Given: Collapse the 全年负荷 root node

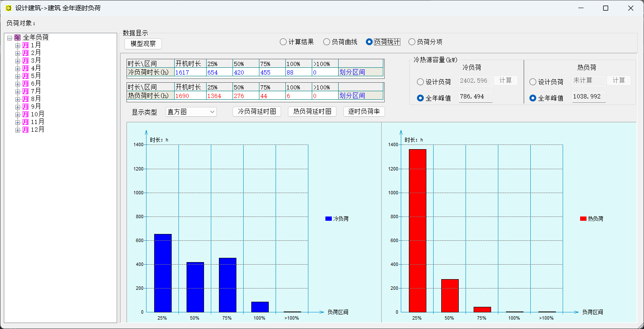Looking at the screenshot, I should coord(9,38).
